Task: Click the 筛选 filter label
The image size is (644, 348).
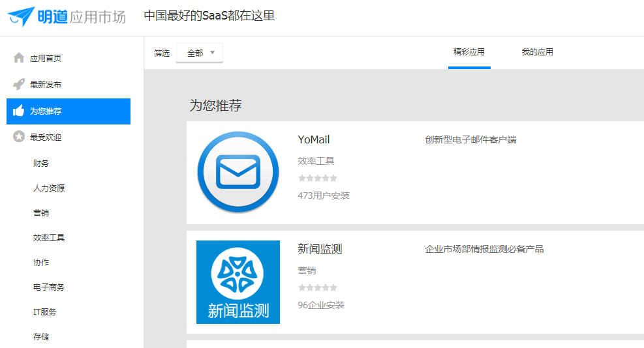Action: [x=162, y=53]
